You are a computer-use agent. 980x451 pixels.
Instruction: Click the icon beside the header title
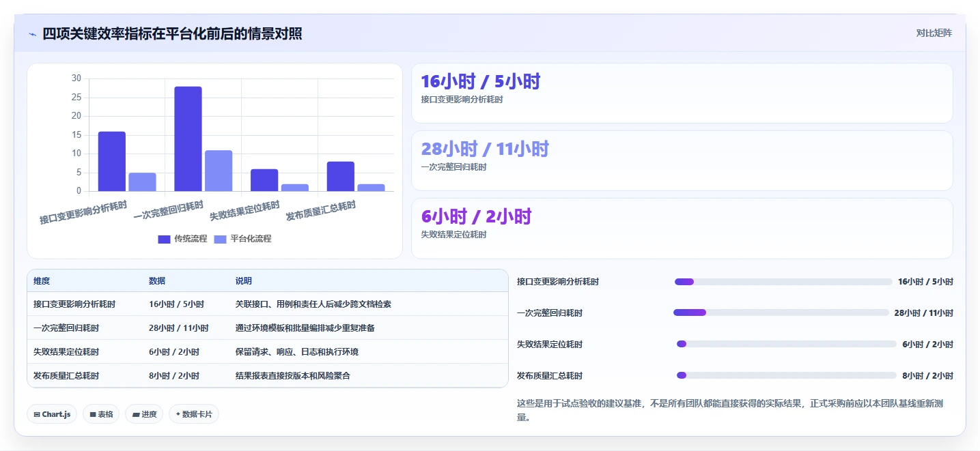click(32, 34)
